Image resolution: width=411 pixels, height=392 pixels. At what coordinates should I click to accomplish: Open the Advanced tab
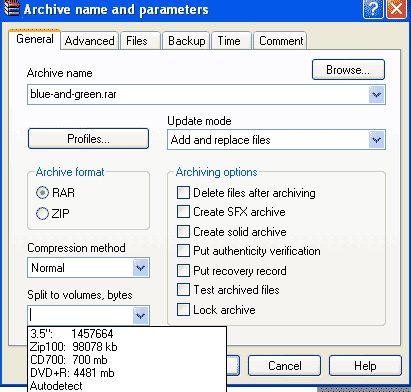pyautogui.click(x=89, y=41)
